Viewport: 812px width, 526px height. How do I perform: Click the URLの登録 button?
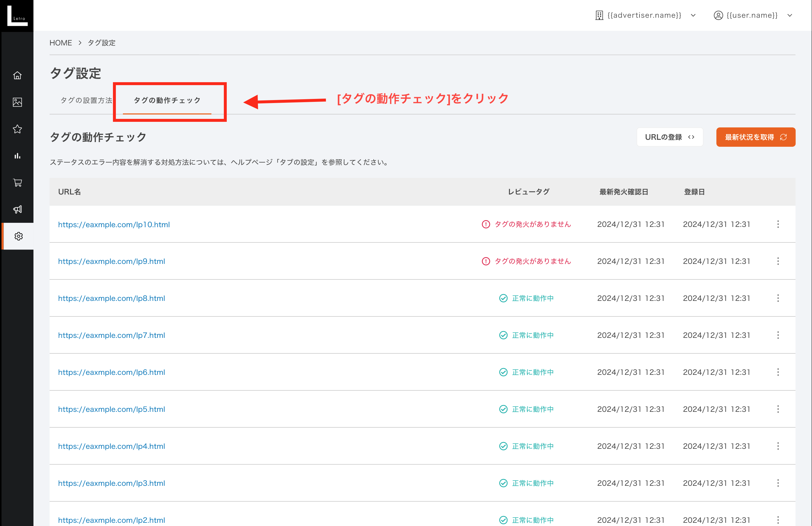[669, 137]
